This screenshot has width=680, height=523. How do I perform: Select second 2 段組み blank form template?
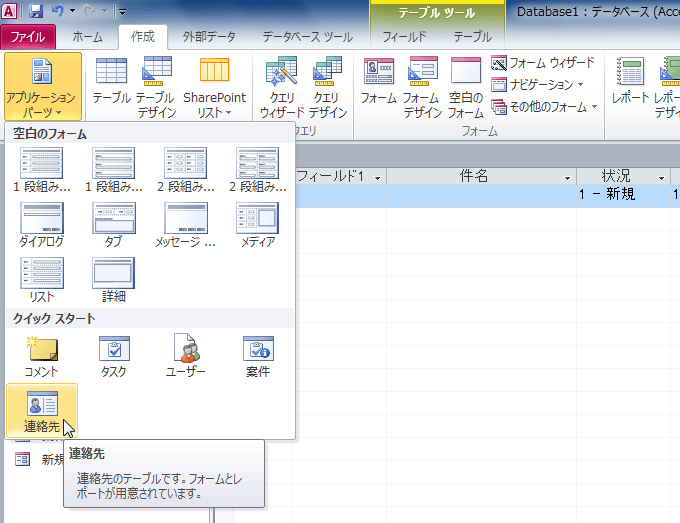point(258,170)
